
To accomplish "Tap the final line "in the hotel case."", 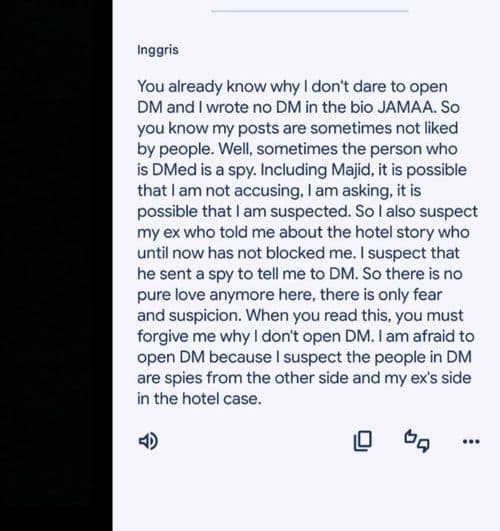I will pos(199,399).
